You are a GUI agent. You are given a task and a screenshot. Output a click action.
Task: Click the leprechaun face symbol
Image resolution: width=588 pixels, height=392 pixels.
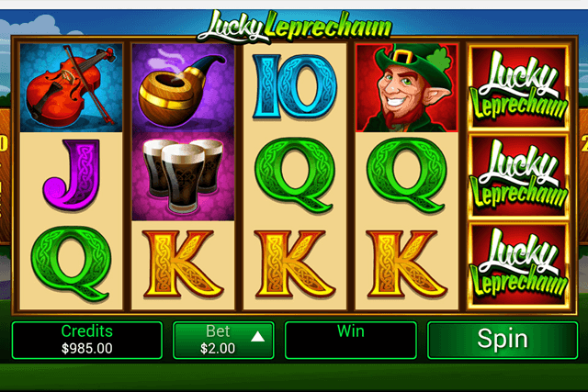(407, 88)
